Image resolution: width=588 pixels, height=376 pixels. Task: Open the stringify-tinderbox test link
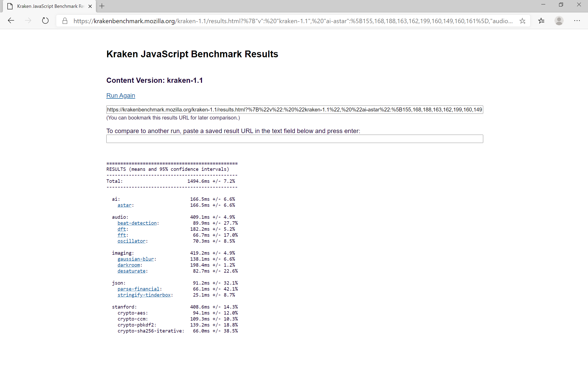[144, 295]
